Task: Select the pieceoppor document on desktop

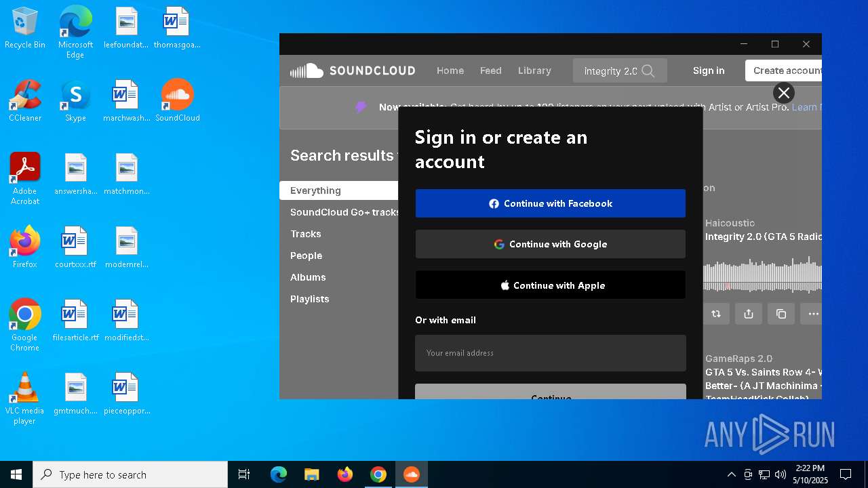Action: coord(126,394)
